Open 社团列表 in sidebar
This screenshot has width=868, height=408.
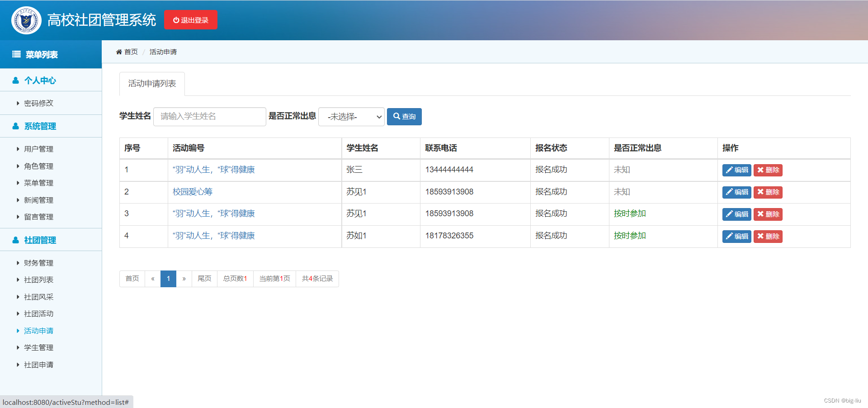[x=38, y=280]
